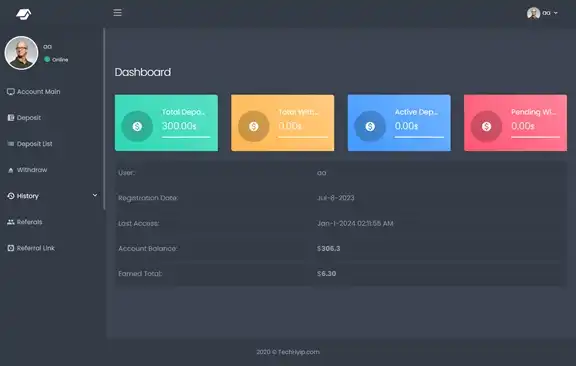Click the Deposit List icon
576x366 pixels.
11,144
